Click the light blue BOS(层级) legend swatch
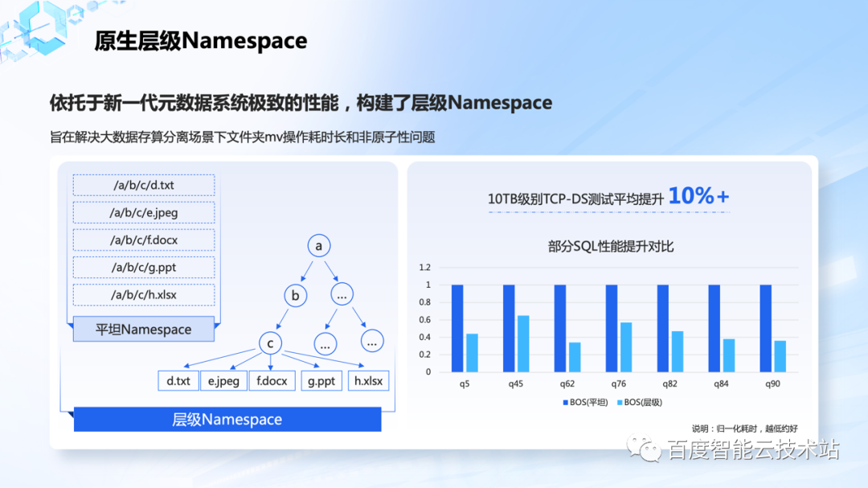868x488 pixels. pos(620,403)
